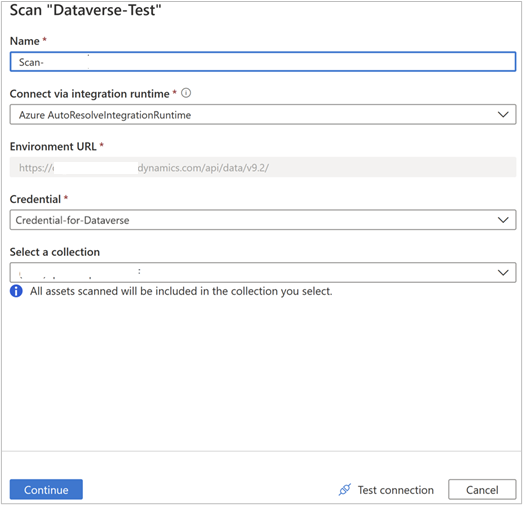Click the "Select a collection" label
This screenshot has height=505, width=523.
55,252
